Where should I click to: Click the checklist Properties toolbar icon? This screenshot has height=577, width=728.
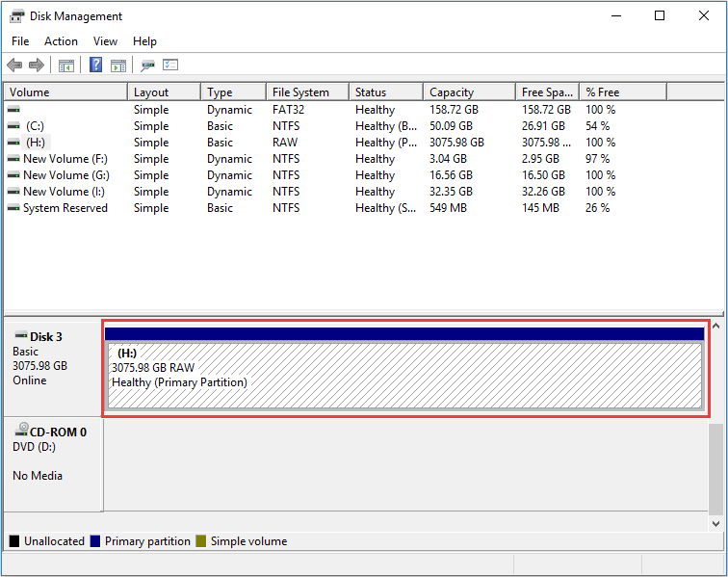coord(170,66)
